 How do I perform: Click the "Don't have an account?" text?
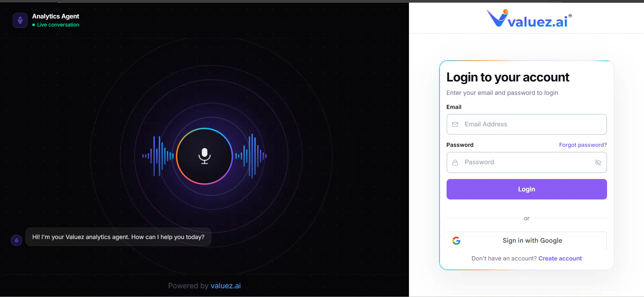click(504, 258)
